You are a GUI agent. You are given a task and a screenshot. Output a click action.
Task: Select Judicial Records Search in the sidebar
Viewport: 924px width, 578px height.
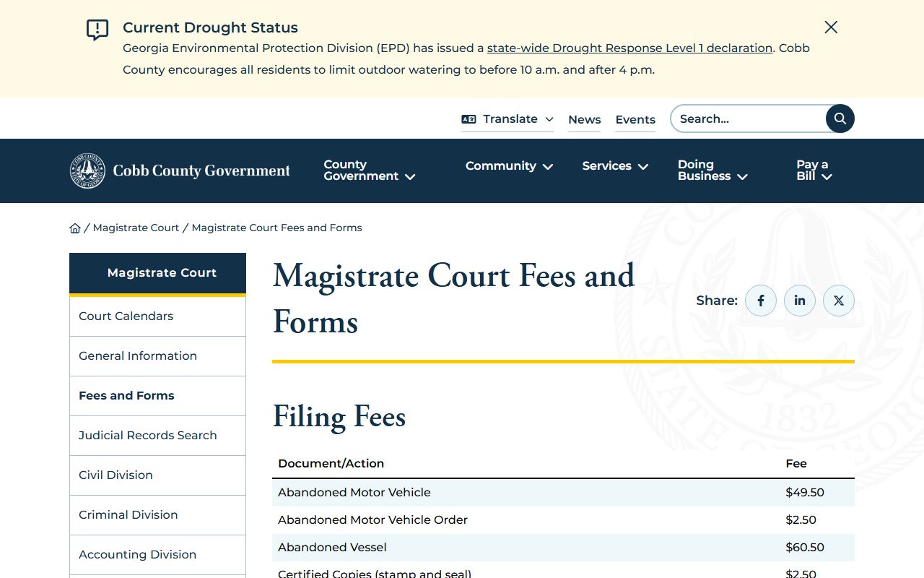[157, 436]
